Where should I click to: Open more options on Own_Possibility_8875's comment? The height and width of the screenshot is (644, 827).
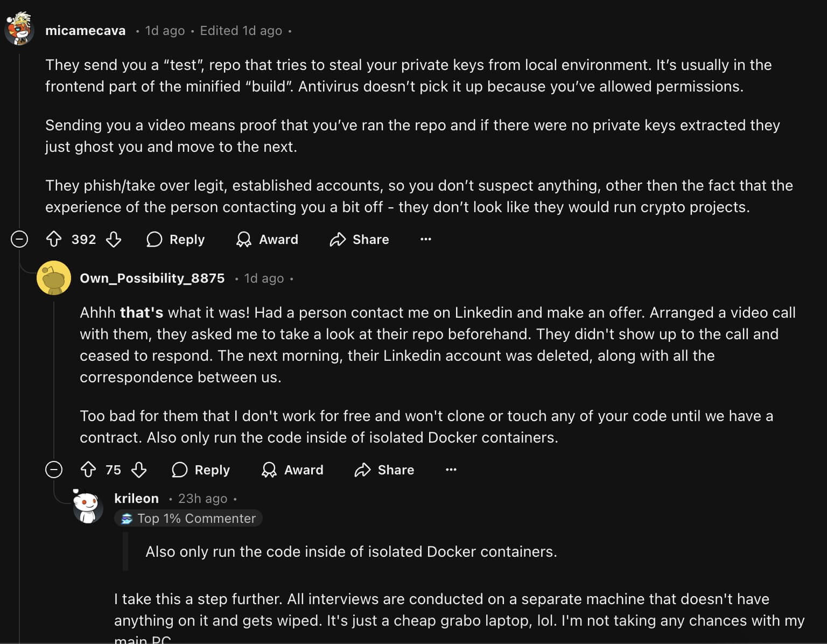pos(451,470)
